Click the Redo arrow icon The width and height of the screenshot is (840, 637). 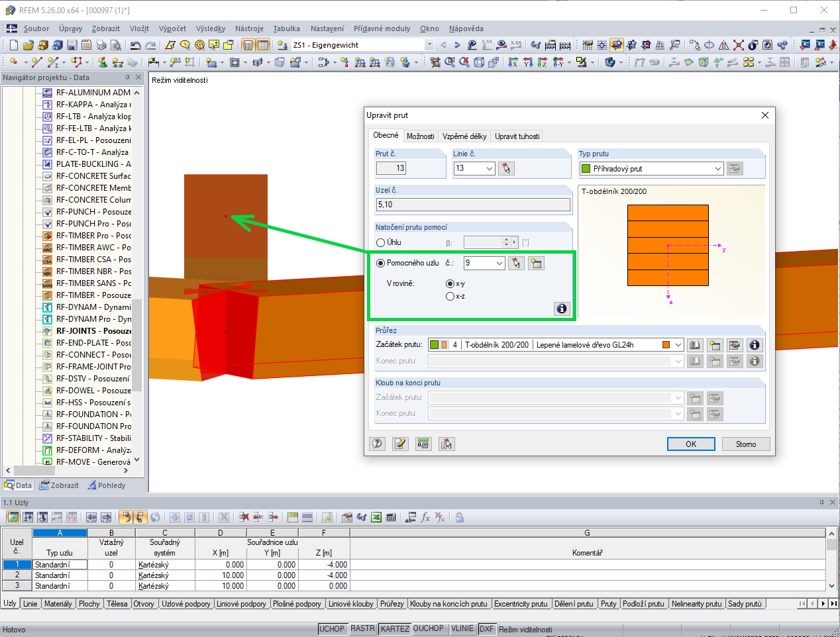pos(150,45)
